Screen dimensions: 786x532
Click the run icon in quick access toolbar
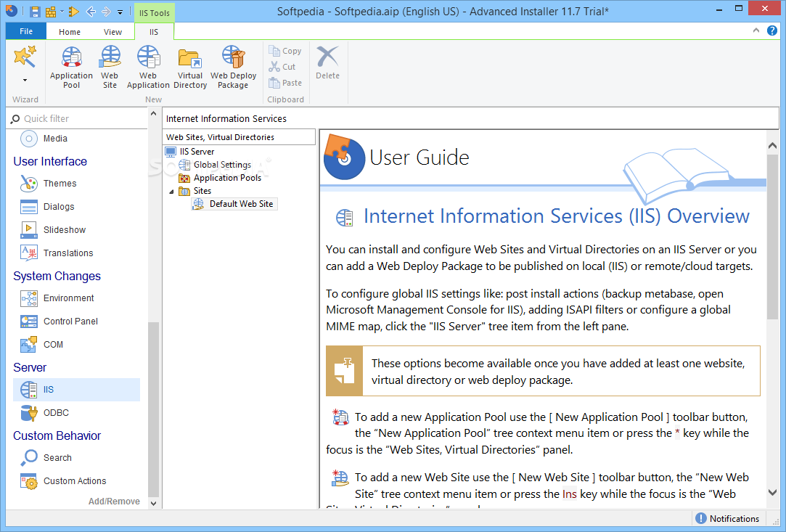point(74,11)
